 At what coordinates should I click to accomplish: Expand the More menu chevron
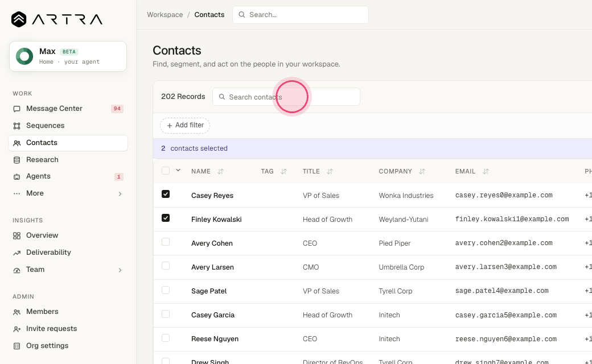(120, 194)
